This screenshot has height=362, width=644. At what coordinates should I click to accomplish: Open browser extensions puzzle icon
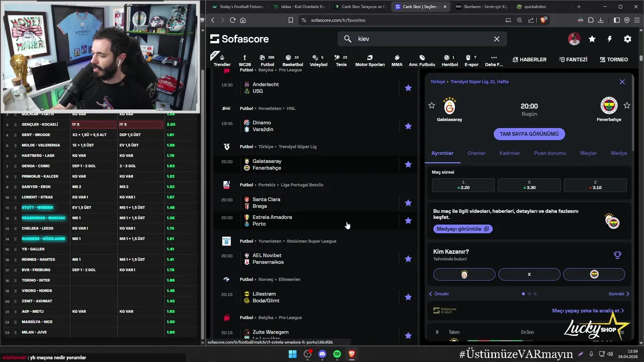point(591,20)
